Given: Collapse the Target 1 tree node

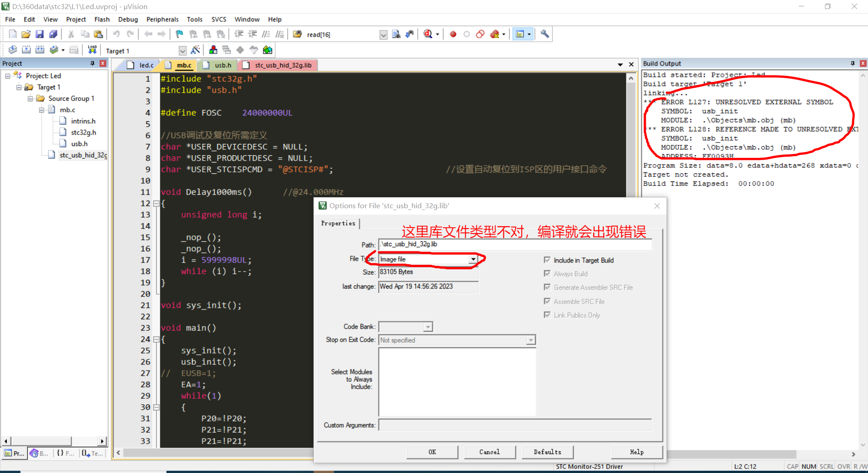Looking at the screenshot, I should (x=19, y=87).
